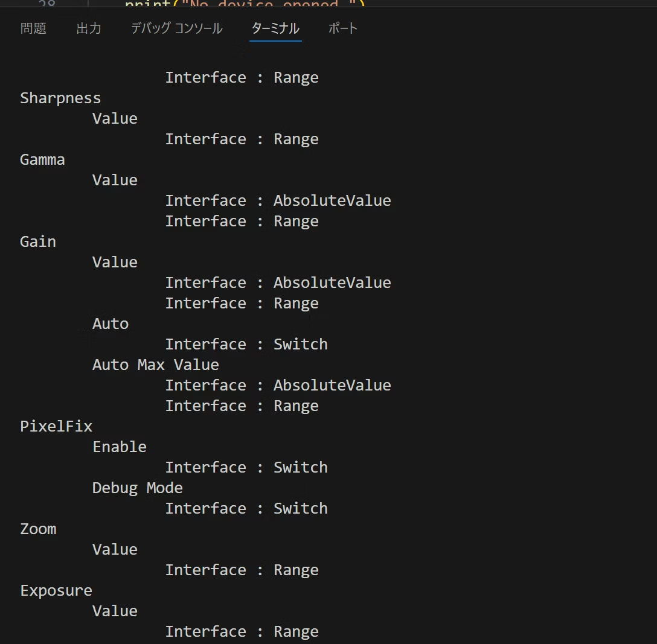Click the PixelFix heading in terminal output
The width and height of the screenshot is (657, 644).
56,426
